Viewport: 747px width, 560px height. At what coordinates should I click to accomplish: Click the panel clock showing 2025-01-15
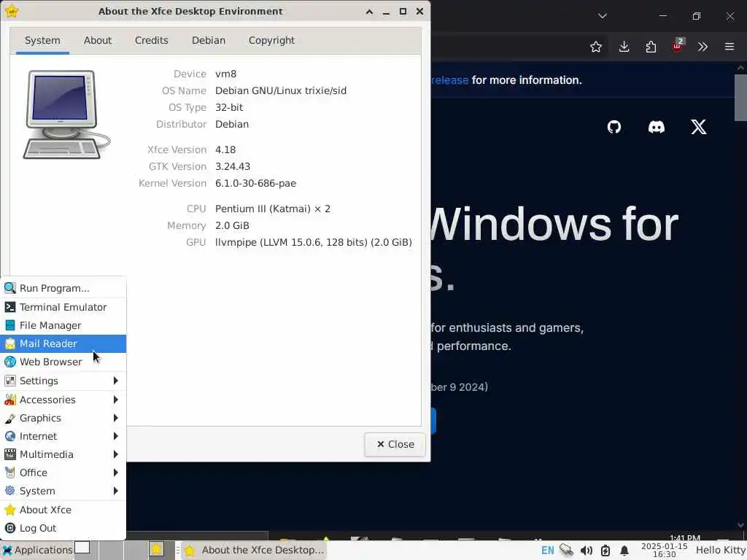pos(664,551)
